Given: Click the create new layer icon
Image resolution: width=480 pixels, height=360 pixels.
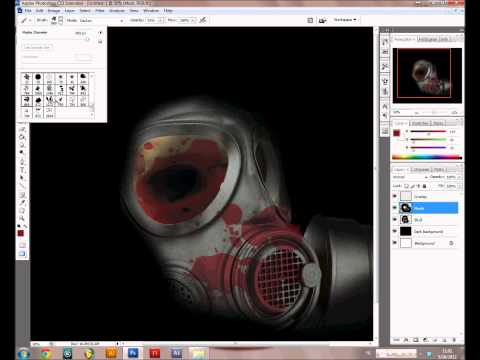Looking at the screenshot, I should (x=444, y=340).
